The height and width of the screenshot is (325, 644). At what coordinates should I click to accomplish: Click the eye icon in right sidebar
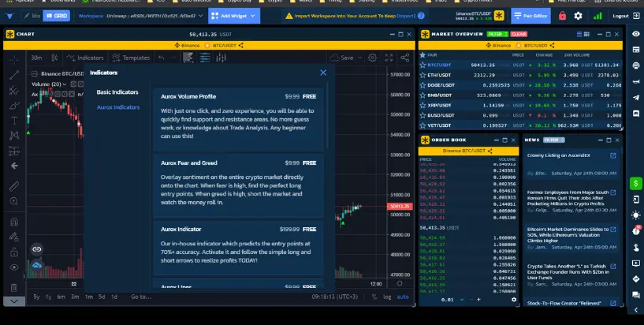point(636,34)
